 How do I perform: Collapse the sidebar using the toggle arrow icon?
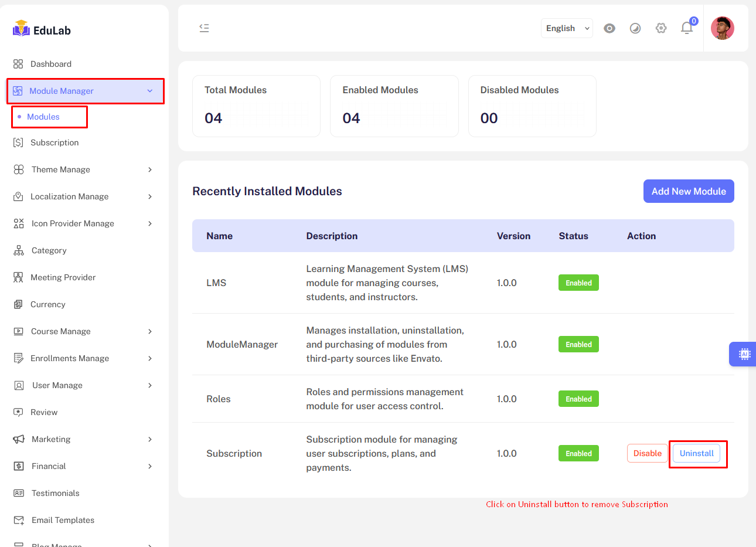point(204,28)
